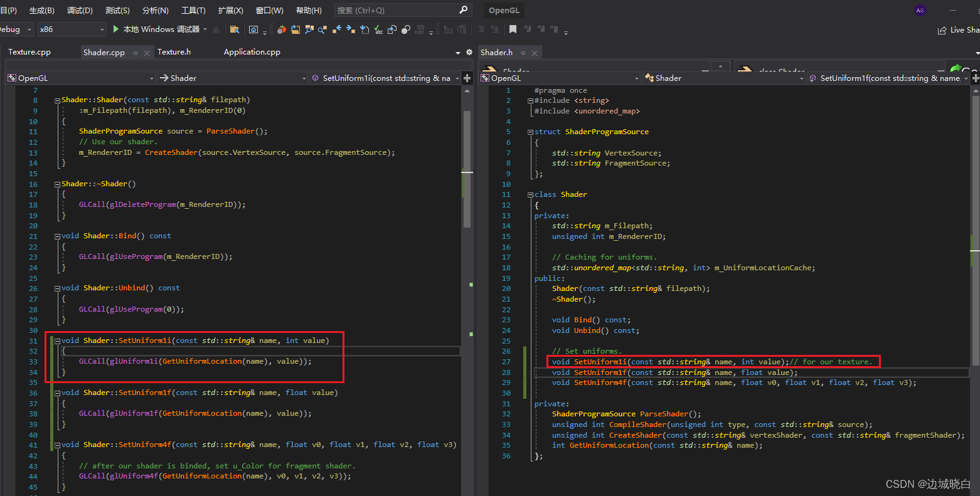Click the spell check abc toolbar icon
The image size is (980, 496).
tap(378, 29)
